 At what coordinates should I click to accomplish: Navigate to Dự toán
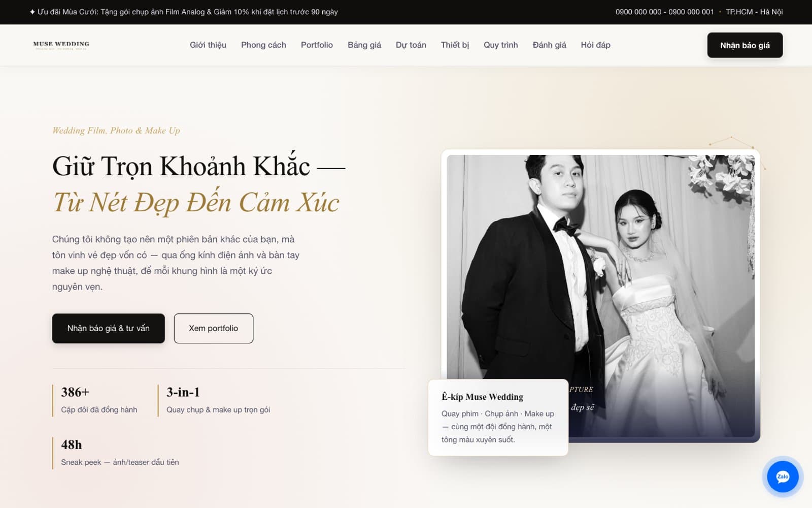coord(411,45)
